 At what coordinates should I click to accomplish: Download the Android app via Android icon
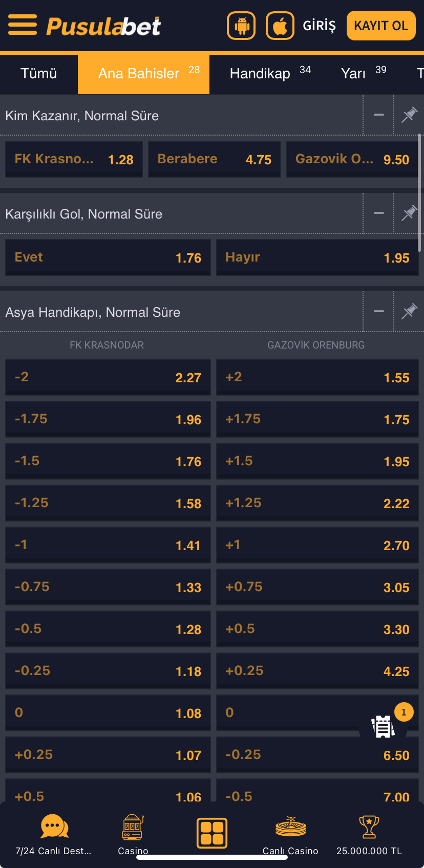(241, 25)
